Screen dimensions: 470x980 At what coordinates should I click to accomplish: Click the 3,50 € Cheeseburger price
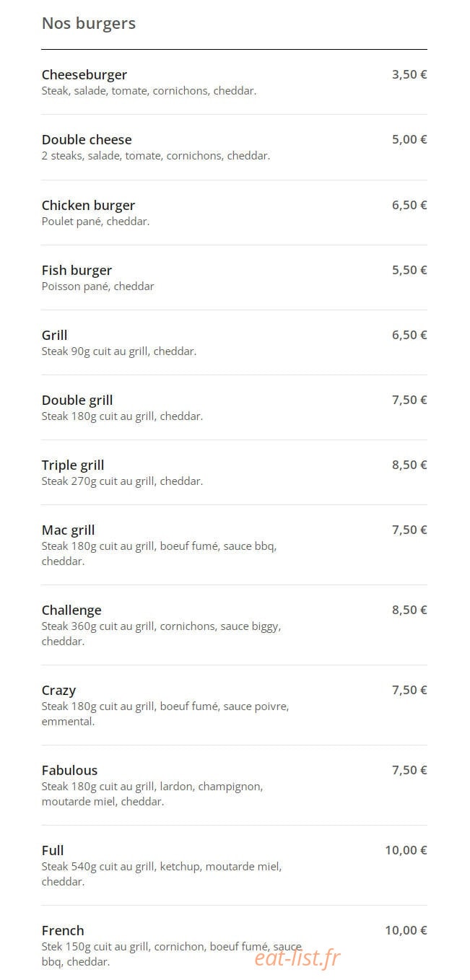pos(409,74)
